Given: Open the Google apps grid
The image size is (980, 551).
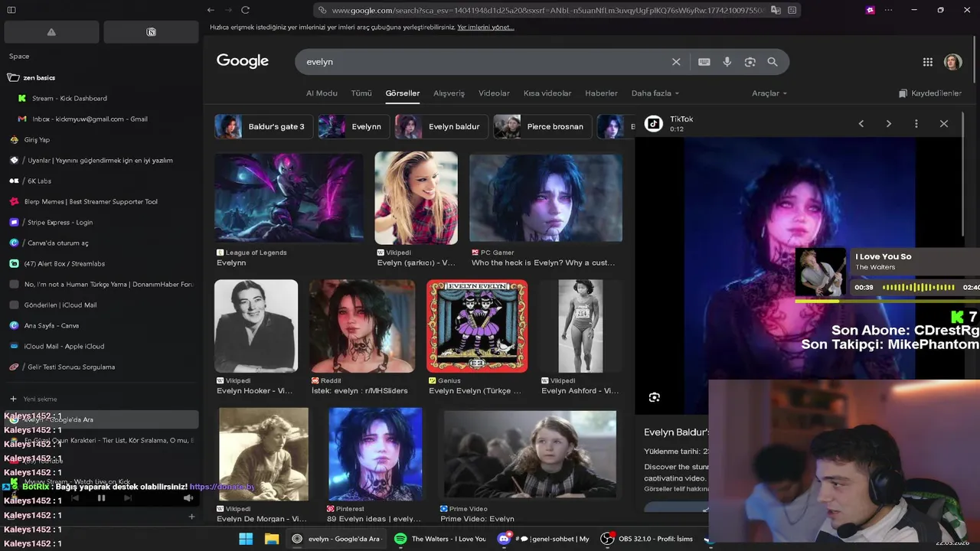Looking at the screenshot, I should tap(928, 62).
